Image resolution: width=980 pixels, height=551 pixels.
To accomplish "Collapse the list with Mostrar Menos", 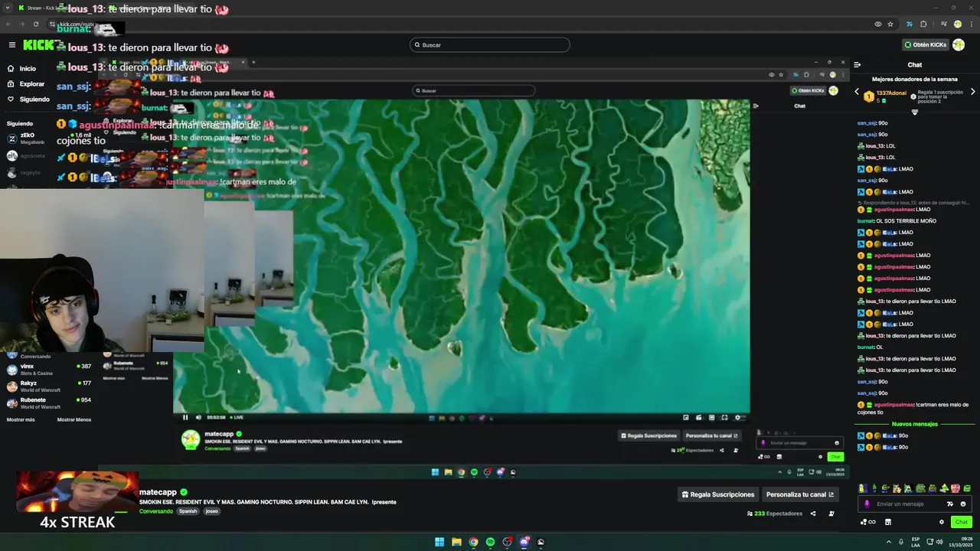I will 73,419.
